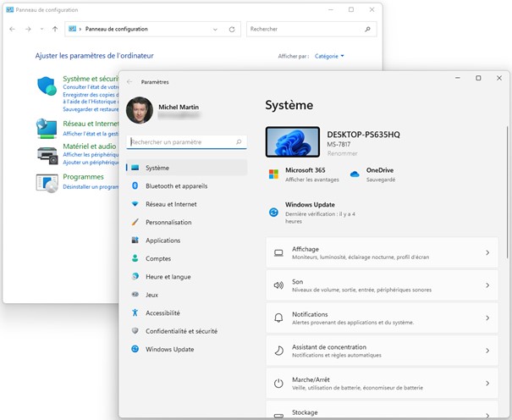This screenshot has height=420, width=512.
Task: Select the Réseau et Internet Wi-Fi icon
Action: 134,204
